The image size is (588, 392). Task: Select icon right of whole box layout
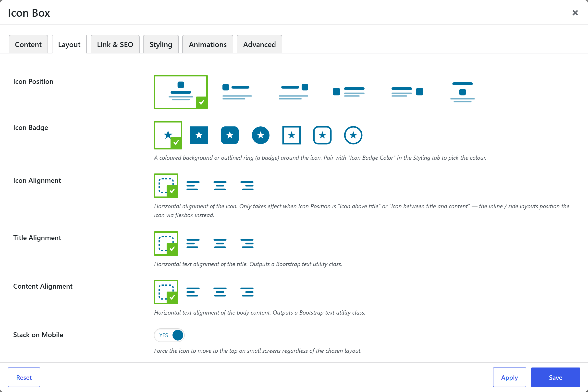407,92
